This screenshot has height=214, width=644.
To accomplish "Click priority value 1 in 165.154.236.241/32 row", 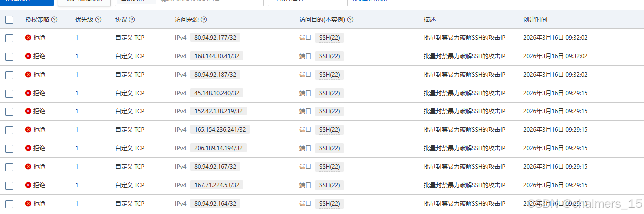I will tap(77, 130).
